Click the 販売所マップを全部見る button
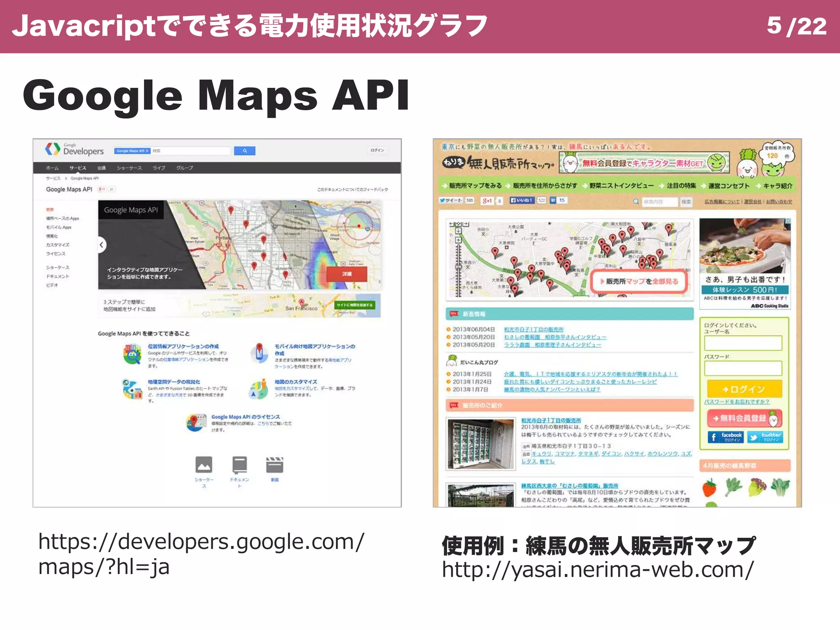 coord(639,281)
